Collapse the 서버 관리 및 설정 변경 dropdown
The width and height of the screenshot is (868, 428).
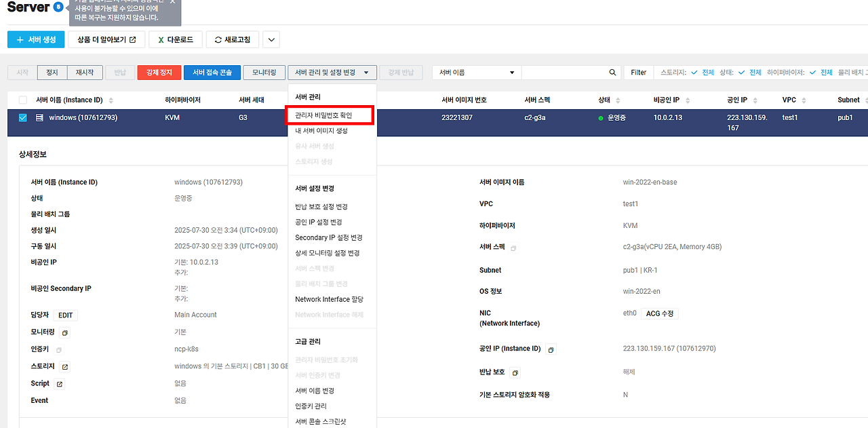tap(332, 72)
